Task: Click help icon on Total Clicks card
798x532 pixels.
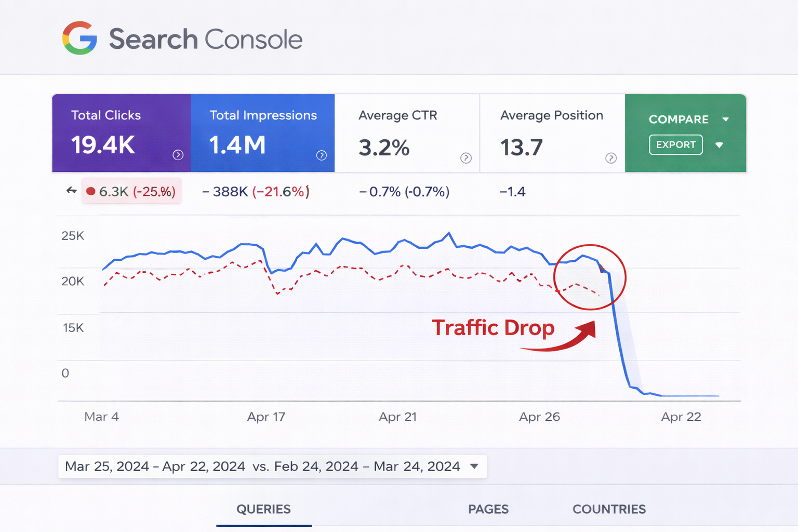Action: pyautogui.click(x=178, y=155)
